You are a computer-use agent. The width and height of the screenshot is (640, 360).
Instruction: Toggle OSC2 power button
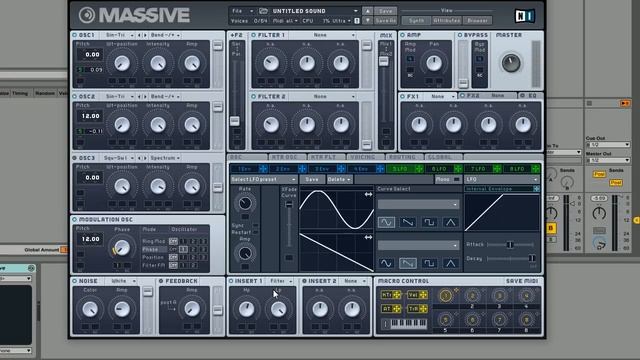pyautogui.click(x=75, y=97)
